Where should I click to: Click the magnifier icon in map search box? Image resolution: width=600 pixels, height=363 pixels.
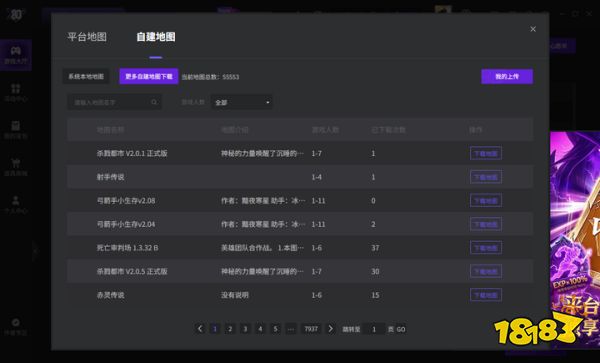coord(154,102)
